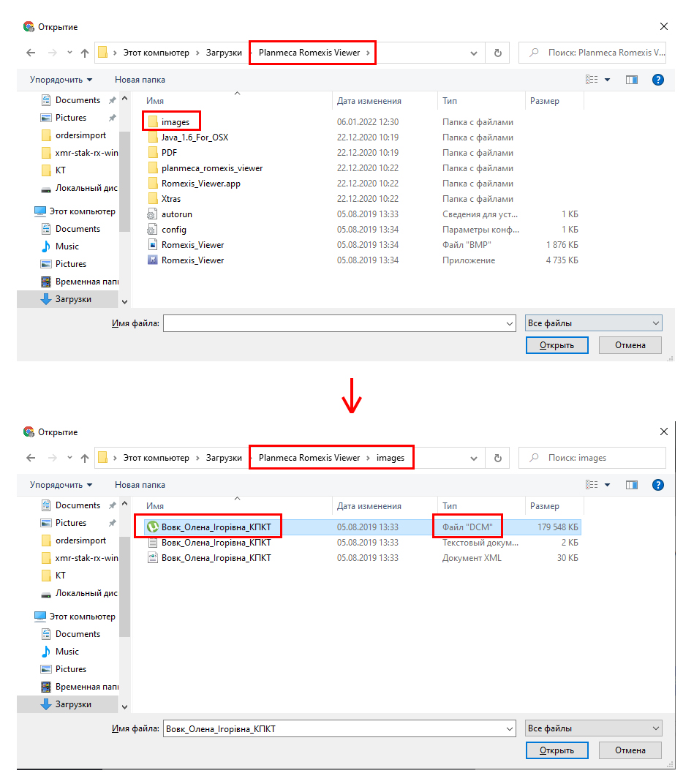Select the Java_1.6_For_OSX folder

click(195, 137)
